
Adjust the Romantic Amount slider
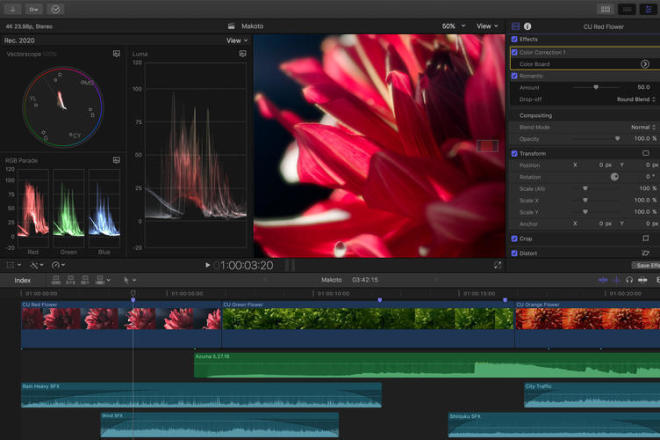click(596, 87)
